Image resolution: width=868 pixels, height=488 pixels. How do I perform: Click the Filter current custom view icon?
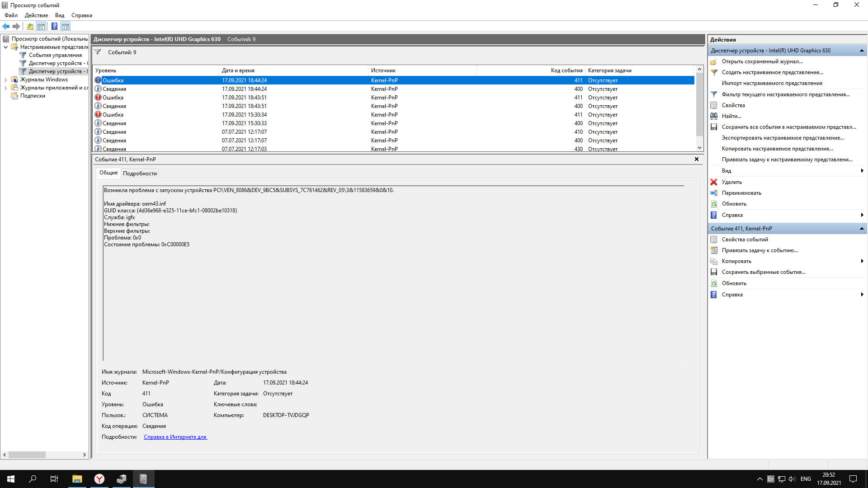pos(714,94)
